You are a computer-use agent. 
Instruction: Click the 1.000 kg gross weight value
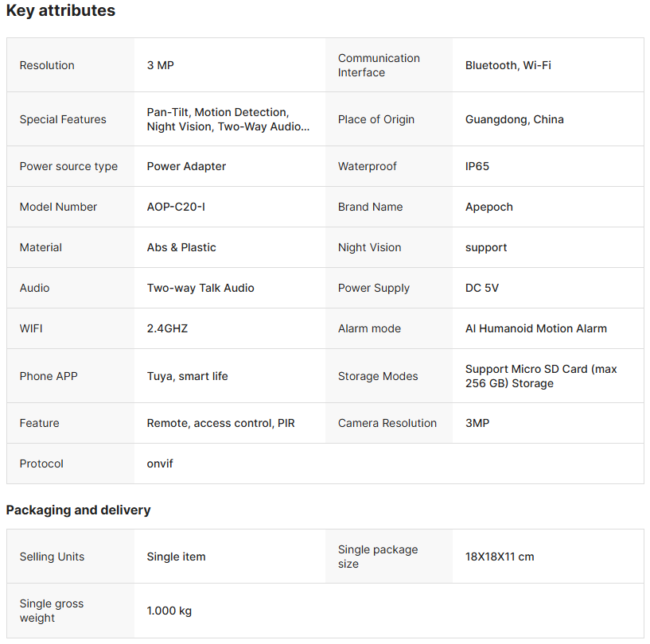(169, 611)
